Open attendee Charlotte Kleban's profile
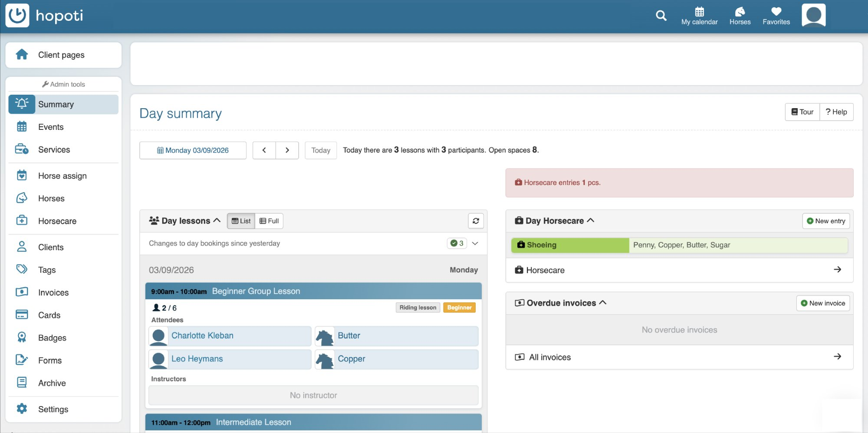The image size is (868, 433). tap(202, 335)
